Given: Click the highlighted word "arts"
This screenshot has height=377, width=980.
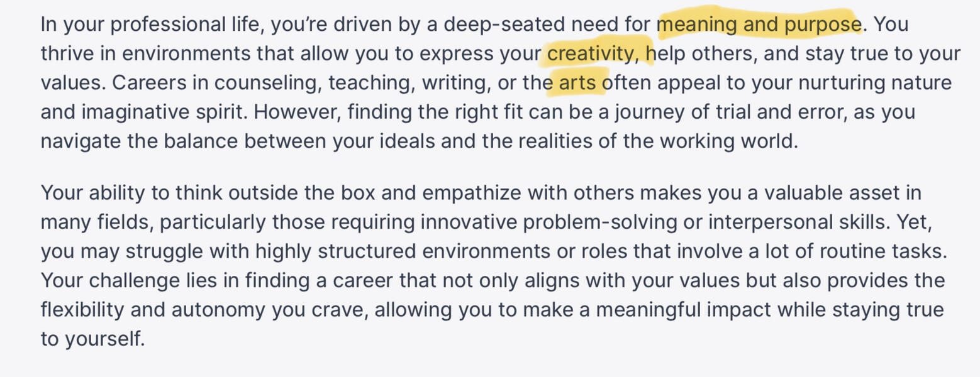Looking at the screenshot, I should click(x=577, y=83).
